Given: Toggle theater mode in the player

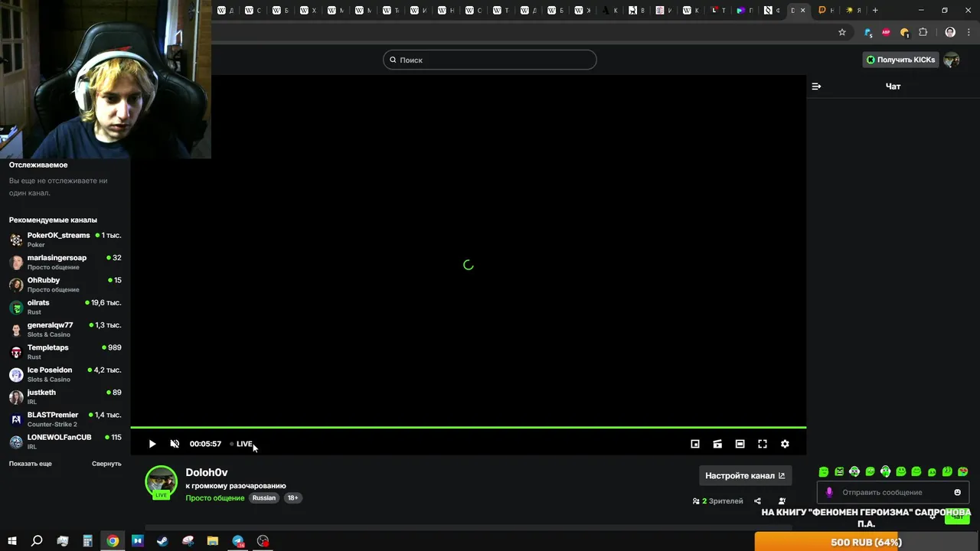Looking at the screenshot, I should coord(740,444).
